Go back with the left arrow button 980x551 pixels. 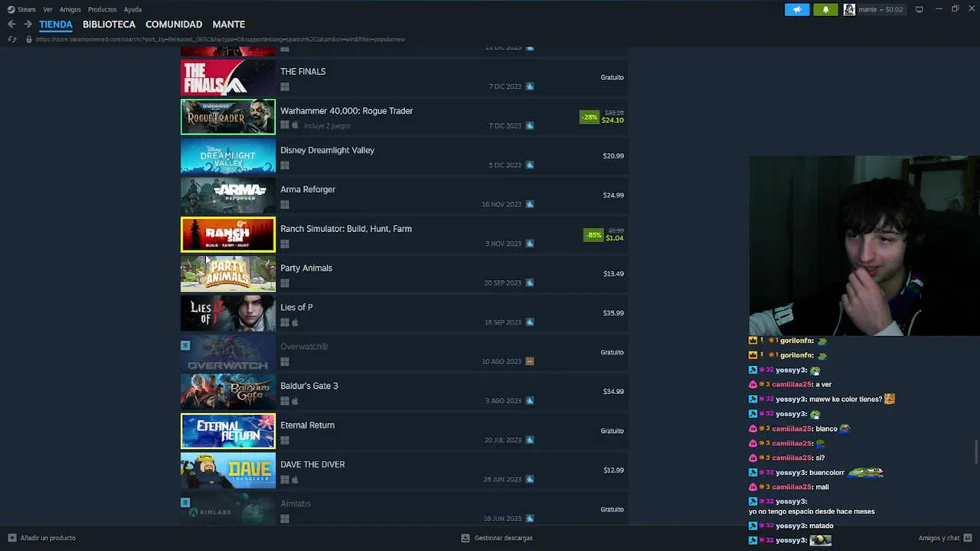tap(11, 24)
